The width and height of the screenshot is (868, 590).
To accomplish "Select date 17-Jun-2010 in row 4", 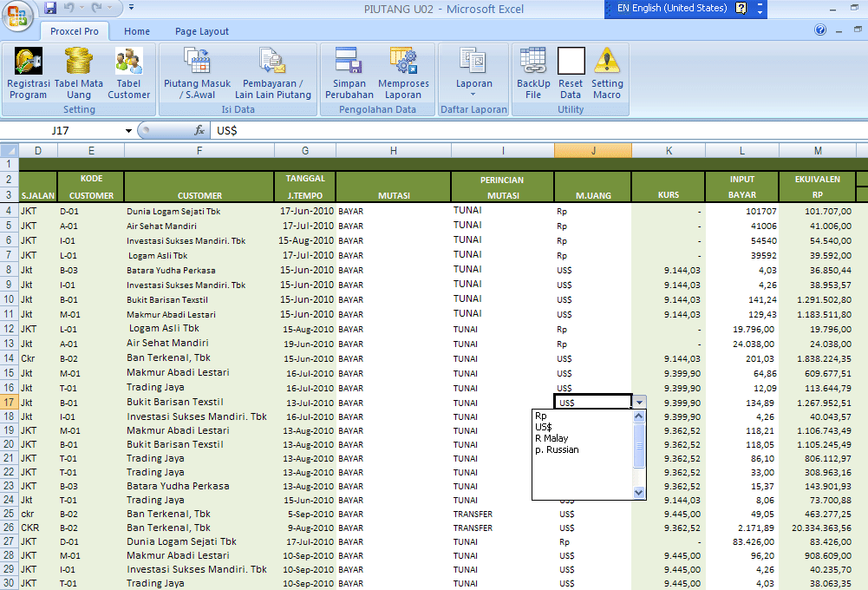I will click(x=305, y=211).
